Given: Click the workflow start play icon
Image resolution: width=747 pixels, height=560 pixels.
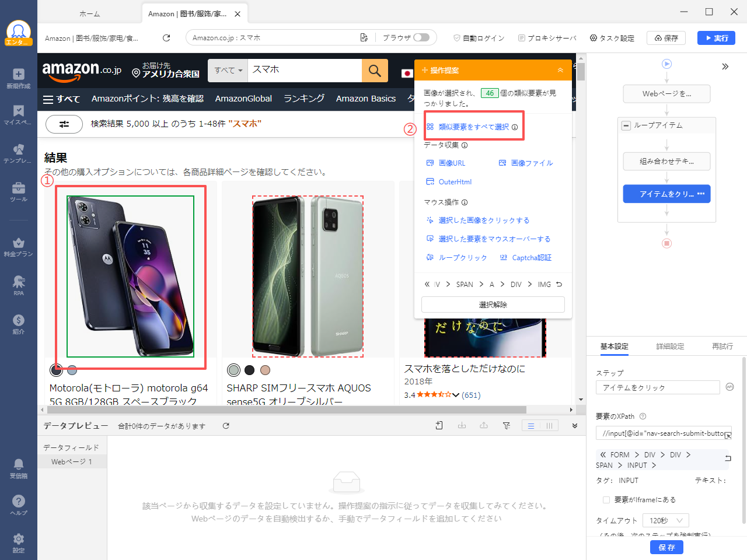Looking at the screenshot, I should pyautogui.click(x=666, y=64).
